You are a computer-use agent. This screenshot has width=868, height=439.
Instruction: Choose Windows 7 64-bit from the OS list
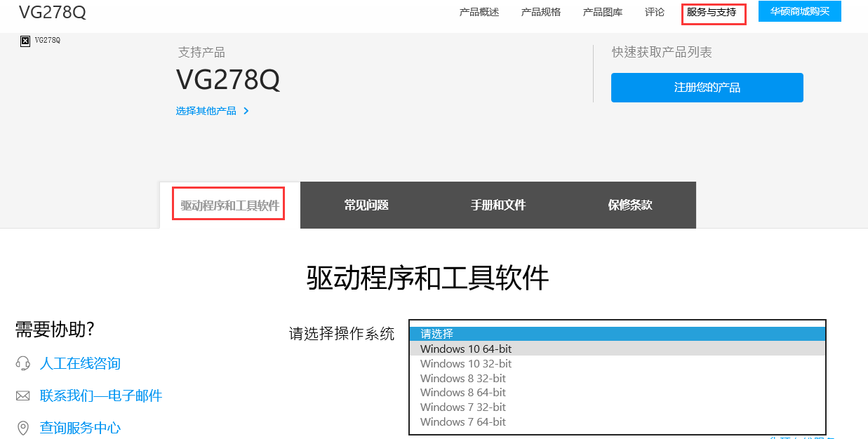(x=617, y=421)
